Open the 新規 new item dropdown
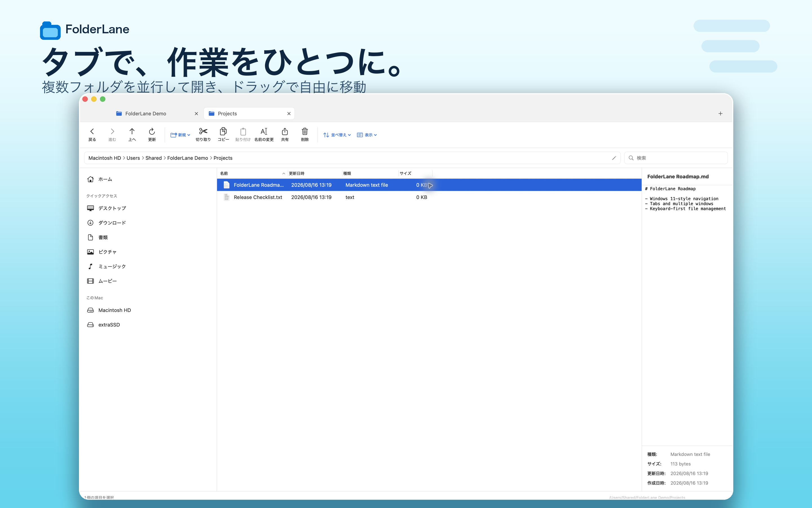Viewport: 812px width, 508px height. [x=180, y=135]
